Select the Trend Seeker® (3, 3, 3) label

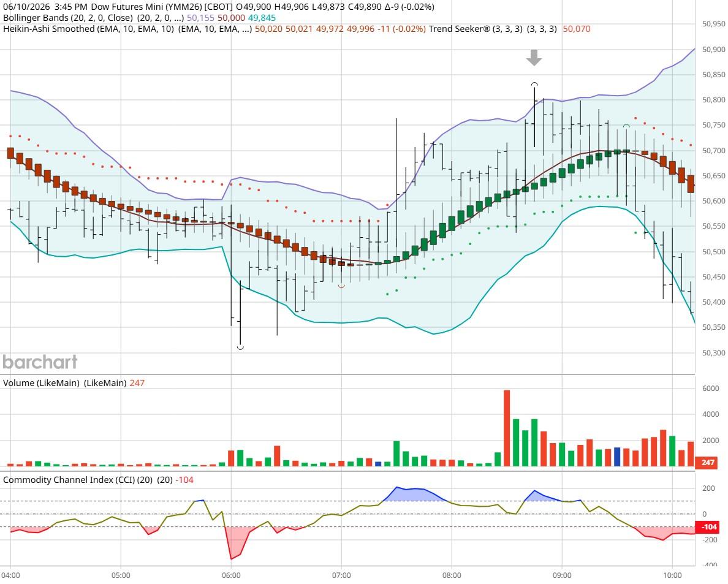476,29
